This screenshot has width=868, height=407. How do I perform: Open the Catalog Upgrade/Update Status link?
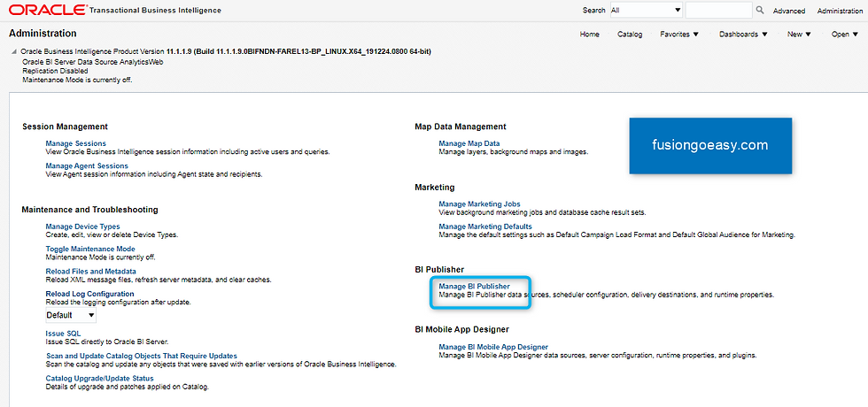click(x=99, y=379)
